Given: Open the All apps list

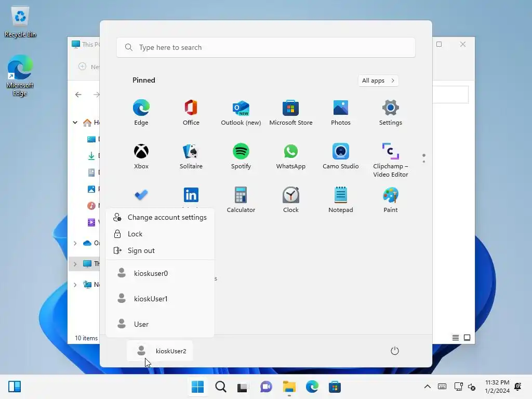Looking at the screenshot, I should click(378, 81).
